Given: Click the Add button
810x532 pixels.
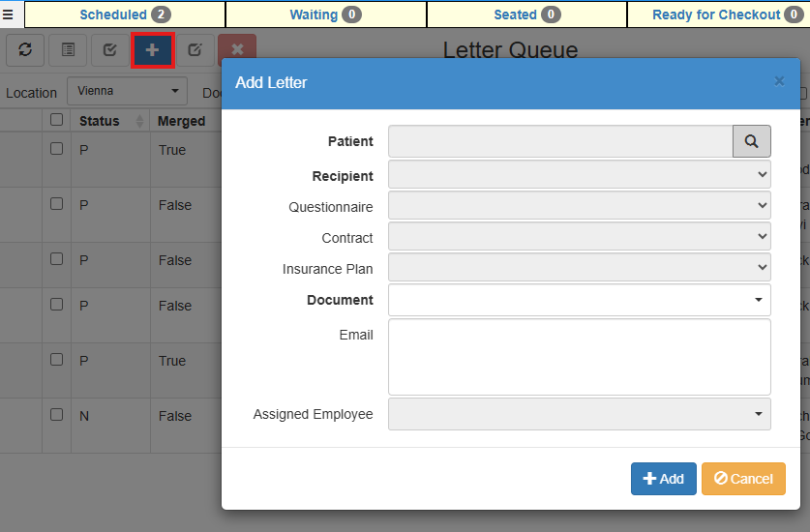Looking at the screenshot, I should tap(663, 479).
